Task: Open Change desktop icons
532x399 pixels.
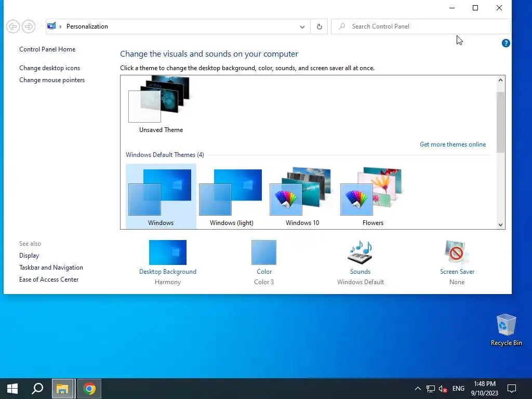Action: point(49,68)
